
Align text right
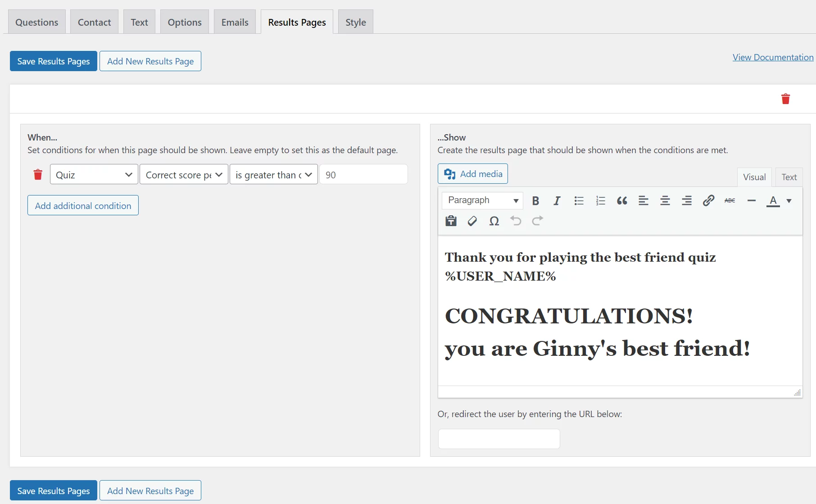coord(687,201)
